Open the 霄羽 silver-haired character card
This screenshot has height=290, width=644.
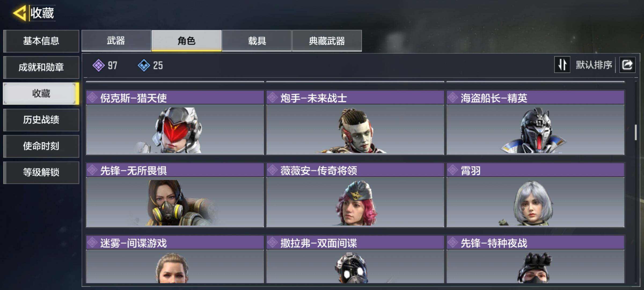click(536, 195)
